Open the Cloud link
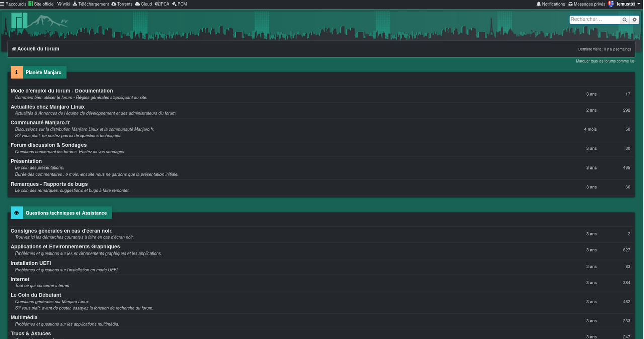 pyautogui.click(x=144, y=4)
